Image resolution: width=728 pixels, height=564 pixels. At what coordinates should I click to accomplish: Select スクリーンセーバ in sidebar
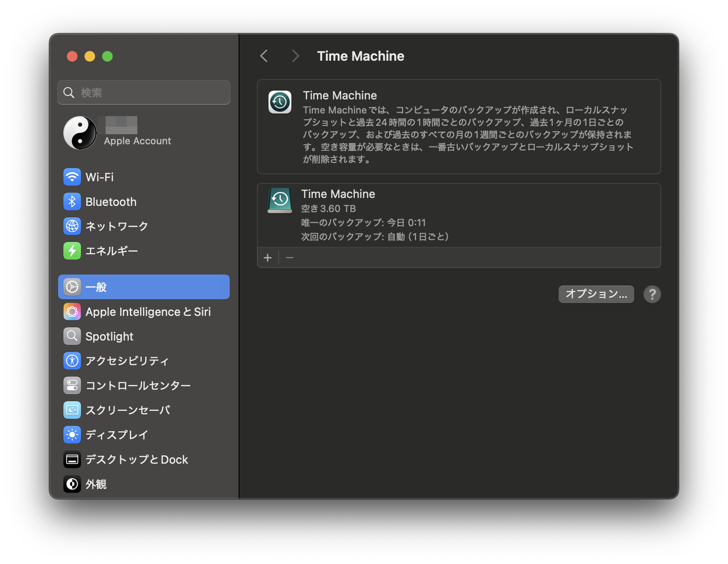(x=128, y=410)
